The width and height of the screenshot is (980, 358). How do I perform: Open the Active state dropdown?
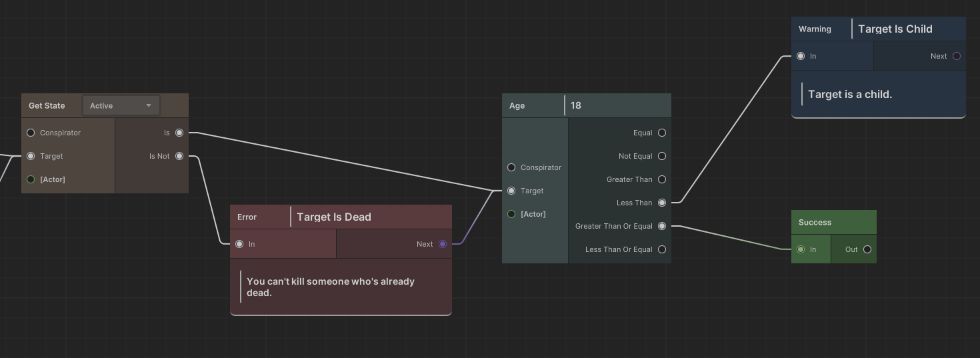(x=121, y=105)
